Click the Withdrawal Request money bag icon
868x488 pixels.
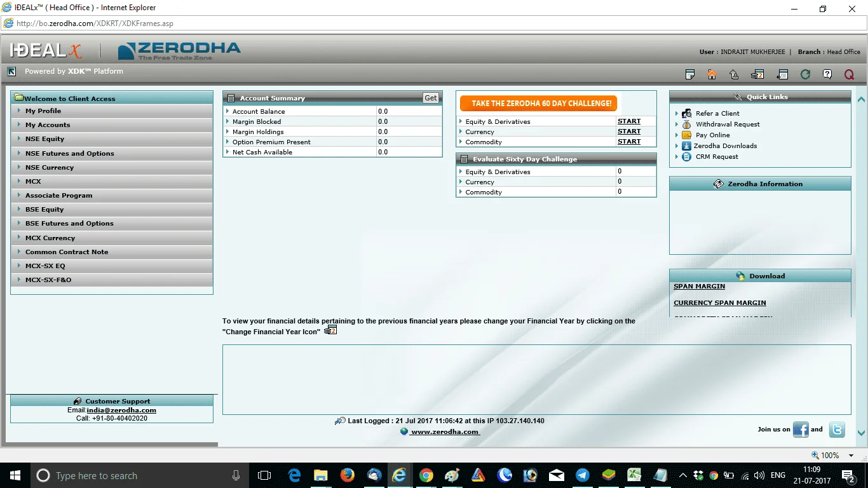click(686, 124)
